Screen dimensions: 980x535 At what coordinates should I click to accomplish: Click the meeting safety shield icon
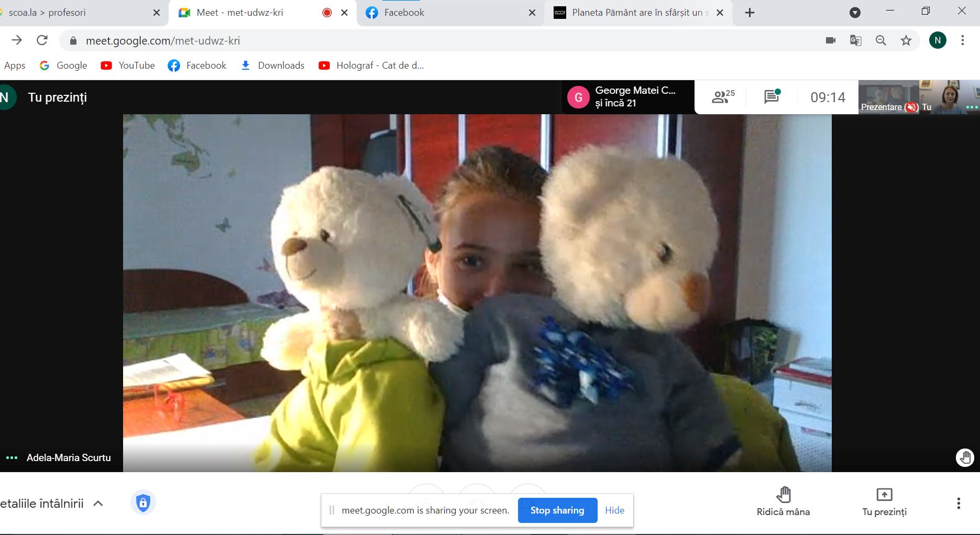pos(143,503)
